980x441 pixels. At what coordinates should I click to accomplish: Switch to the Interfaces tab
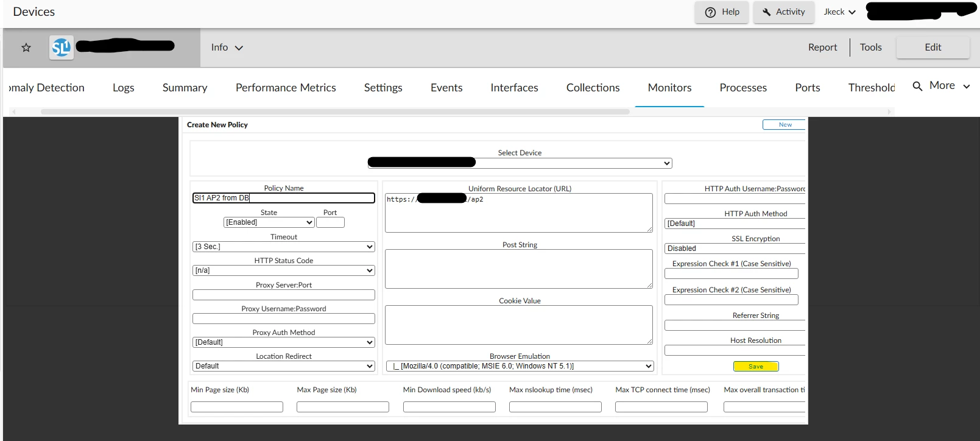(514, 88)
